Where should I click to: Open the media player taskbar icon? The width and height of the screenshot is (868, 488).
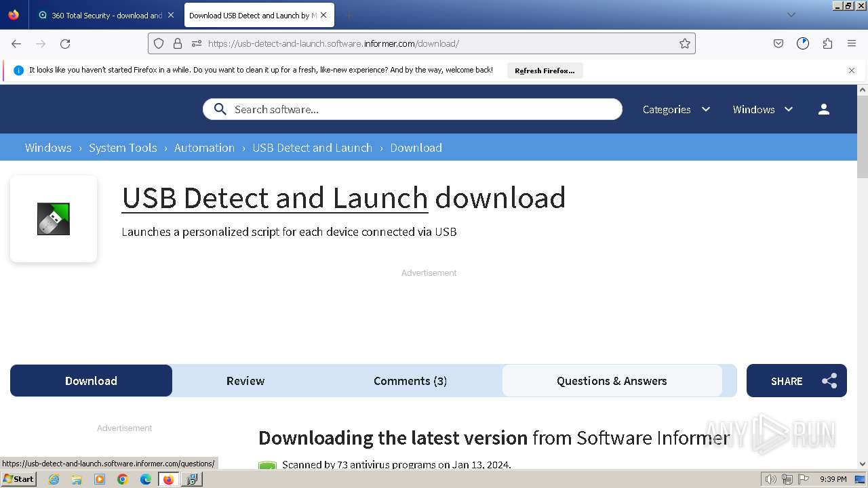[x=100, y=479]
